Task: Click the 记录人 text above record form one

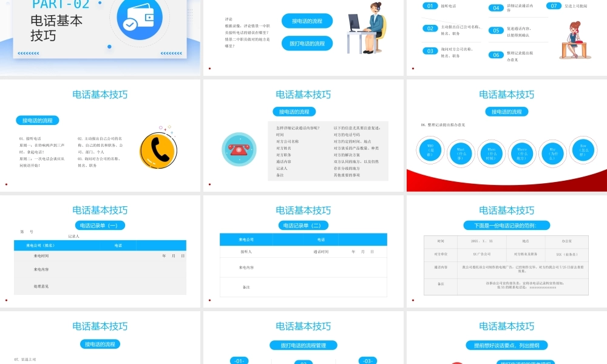Action: coord(73,236)
